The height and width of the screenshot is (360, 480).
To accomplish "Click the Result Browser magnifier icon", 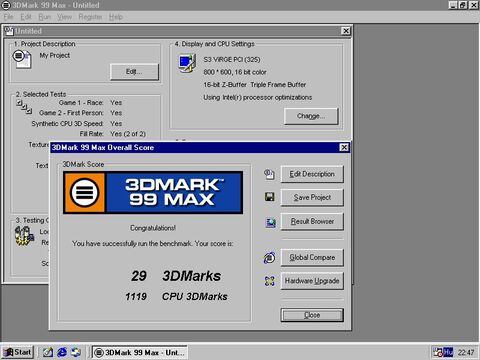I will point(270,222).
